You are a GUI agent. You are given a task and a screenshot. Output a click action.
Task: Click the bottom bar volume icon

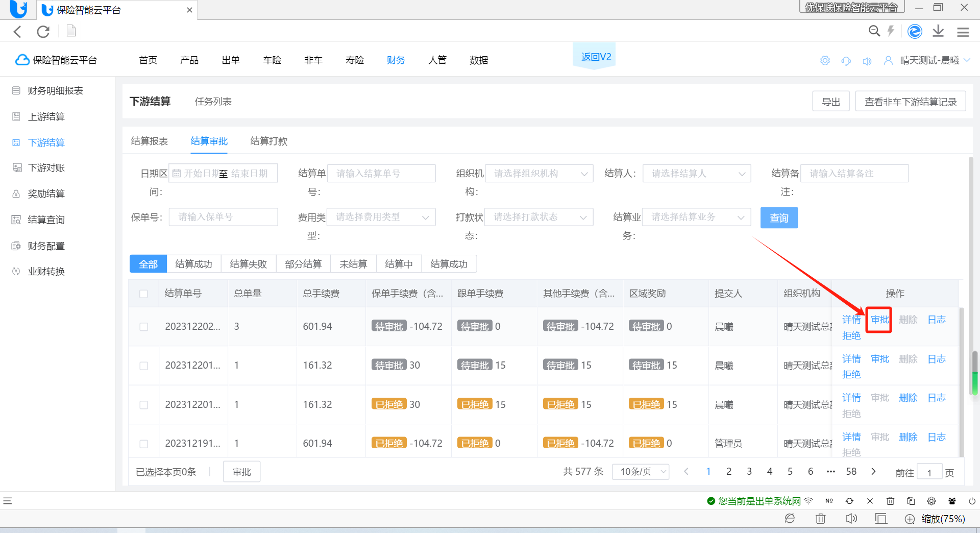click(x=851, y=519)
